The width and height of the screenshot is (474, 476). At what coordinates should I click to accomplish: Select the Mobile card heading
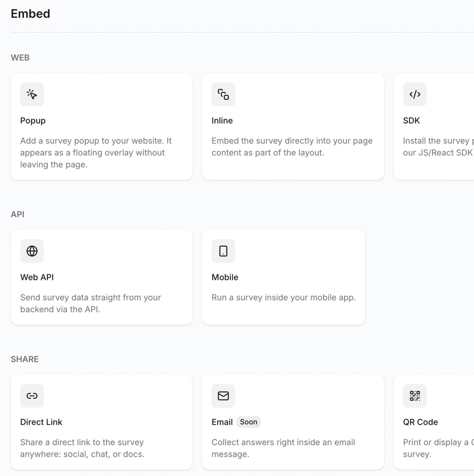pyautogui.click(x=225, y=277)
